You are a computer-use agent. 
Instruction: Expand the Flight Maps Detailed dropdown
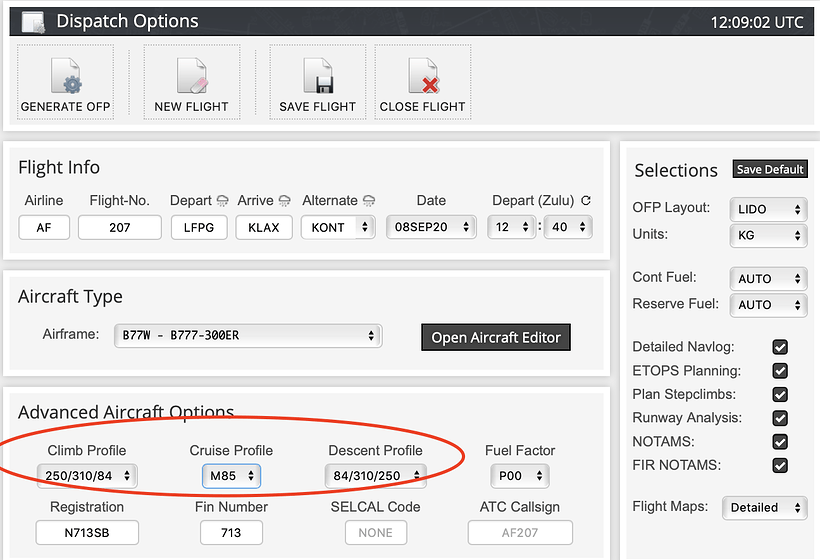[x=764, y=507]
